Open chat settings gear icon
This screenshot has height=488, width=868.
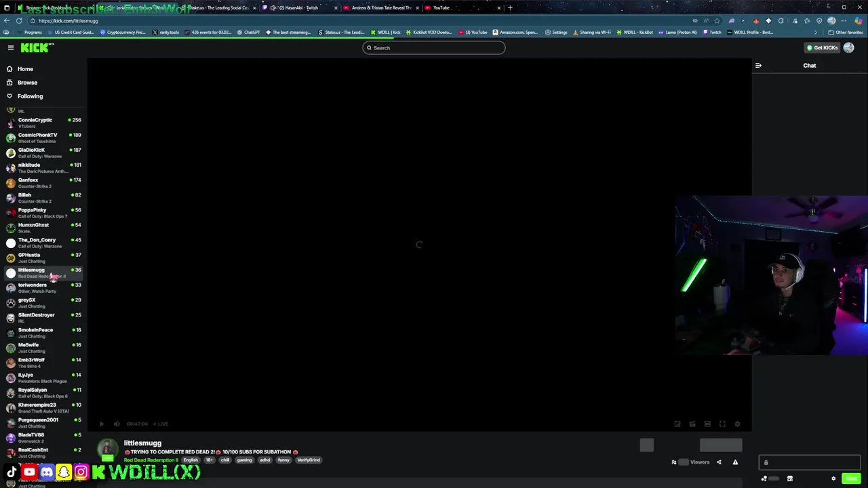(x=833, y=479)
